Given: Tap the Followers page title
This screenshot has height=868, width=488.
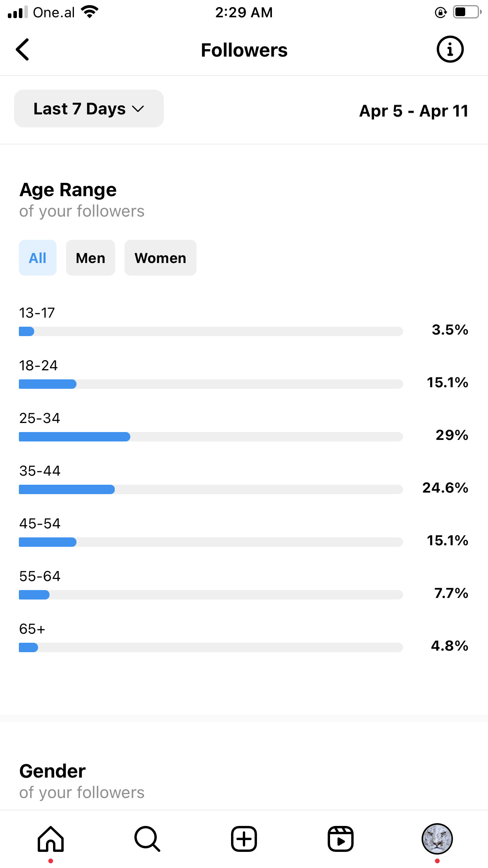Looking at the screenshot, I should (244, 50).
